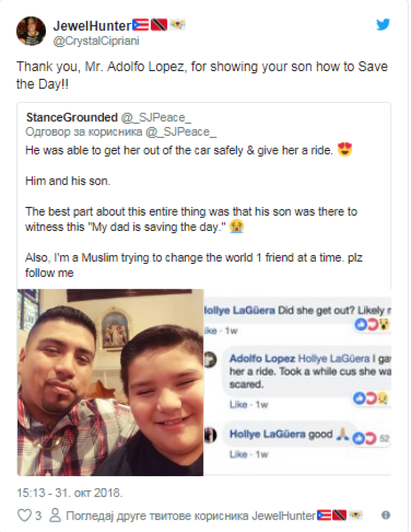Open the JewelHunter display name
The image size is (411, 532).
92,26
